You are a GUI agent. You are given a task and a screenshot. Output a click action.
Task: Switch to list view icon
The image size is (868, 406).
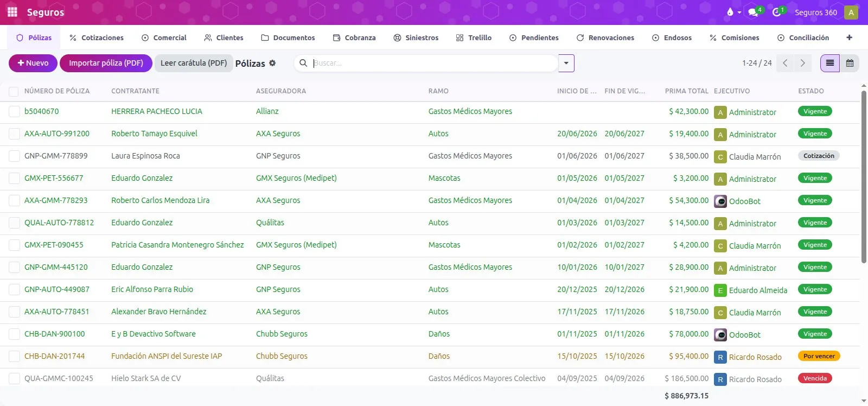pyautogui.click(x=830, y=63)
